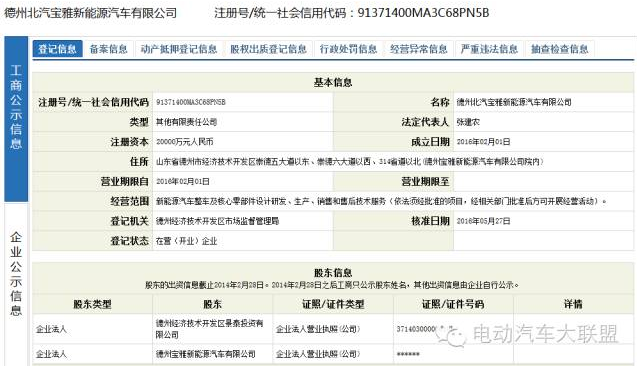Click the 营业期限至 field label

coord(425,182)
